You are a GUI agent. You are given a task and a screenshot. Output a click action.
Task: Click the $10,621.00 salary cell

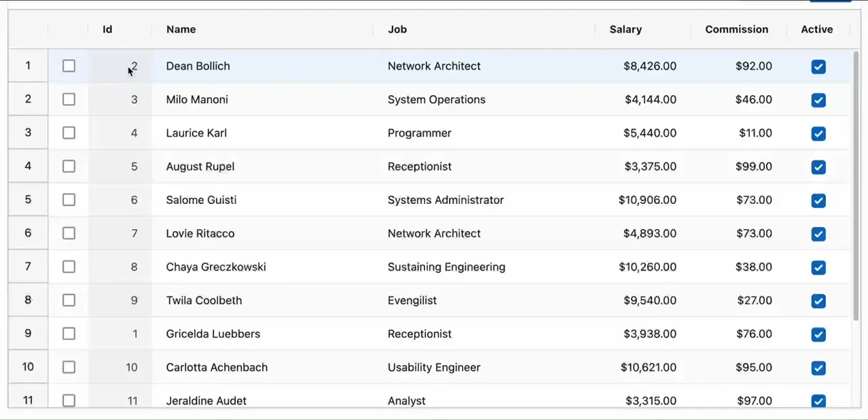[648, 368]
